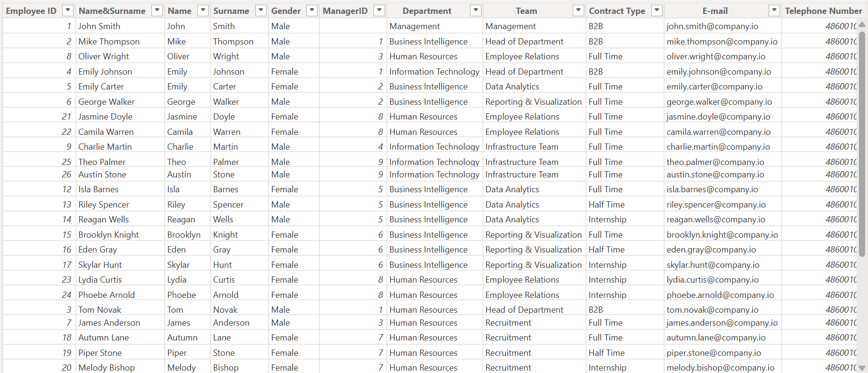Expand the Surname column filter arrow
Image resolution: width=868 pixels, height=373 pixels.
tap(261, 11)
